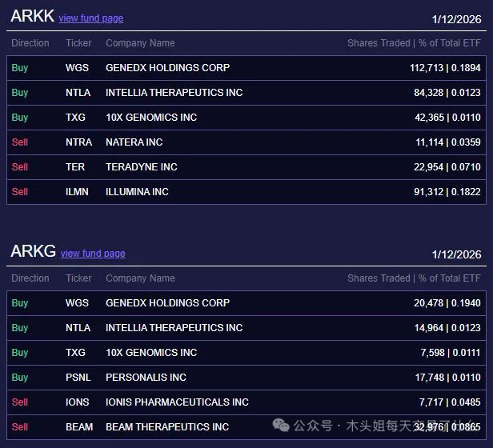Click the ARKG date 1/12/2026
This screenshot has width=493, height=448.
tap(456, 254)
